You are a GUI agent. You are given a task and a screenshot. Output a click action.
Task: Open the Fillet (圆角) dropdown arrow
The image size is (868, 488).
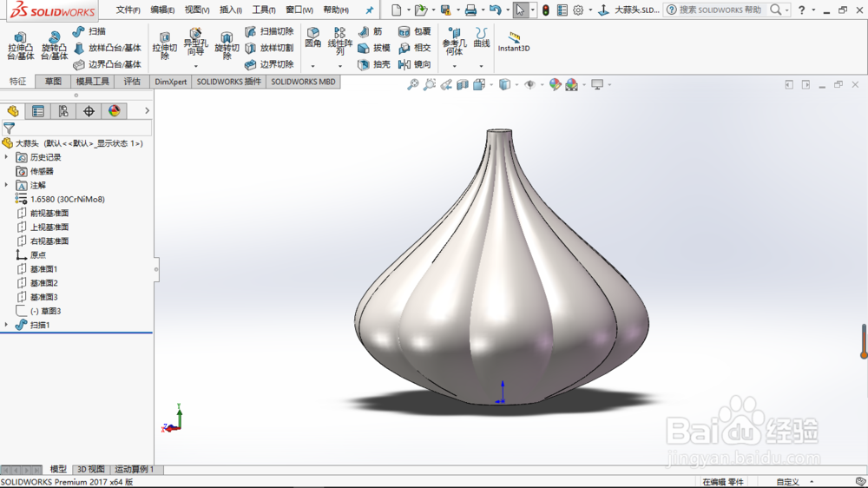coord(312,67)
